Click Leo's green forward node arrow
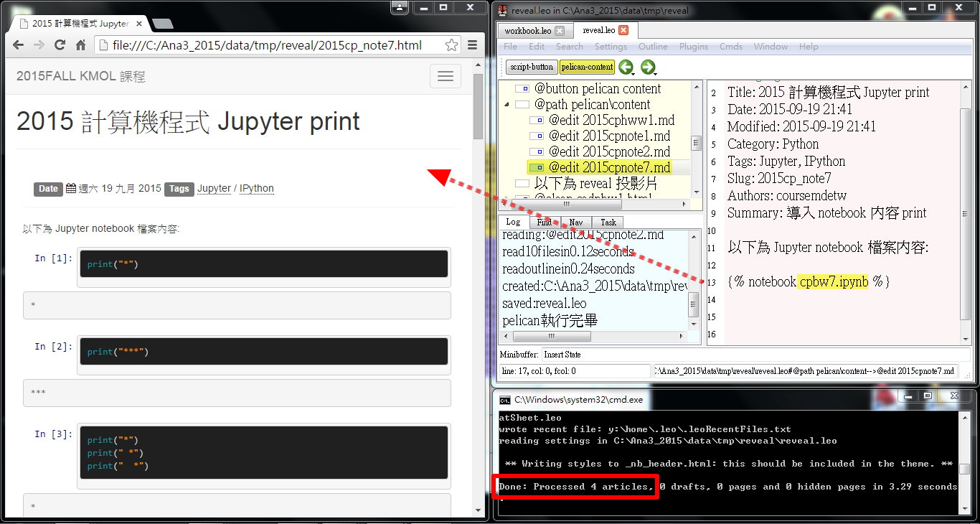The height and width of the screenshot is (524, 980). click(x=647, y=67)
